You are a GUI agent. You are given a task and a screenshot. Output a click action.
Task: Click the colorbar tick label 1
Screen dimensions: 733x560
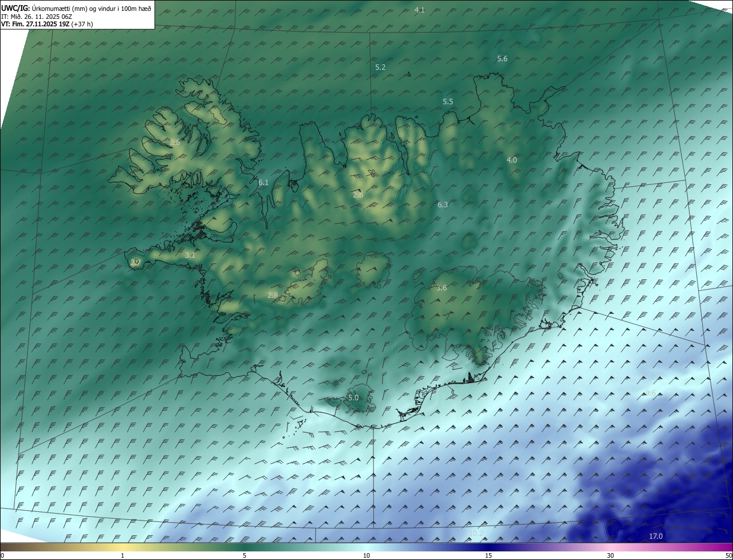pos(123,556)
